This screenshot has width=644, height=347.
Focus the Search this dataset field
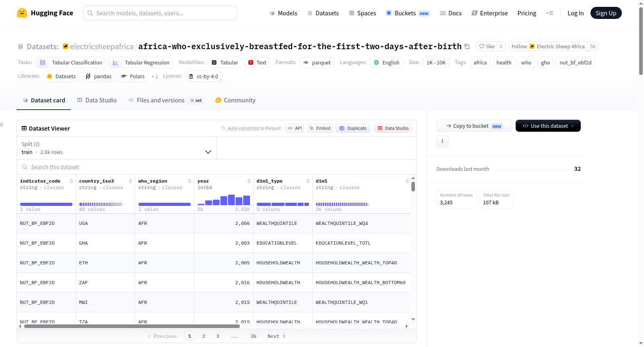(217, 167)
